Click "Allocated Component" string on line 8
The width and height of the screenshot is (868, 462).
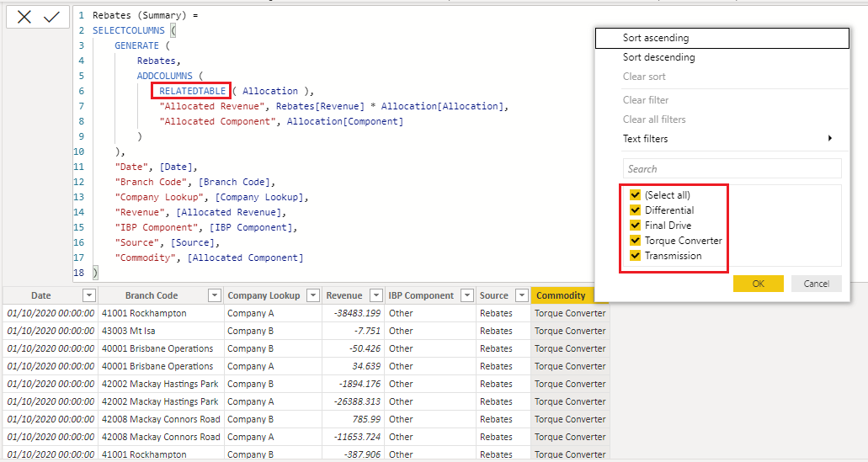pyautogui.click(x=217, y=121)
